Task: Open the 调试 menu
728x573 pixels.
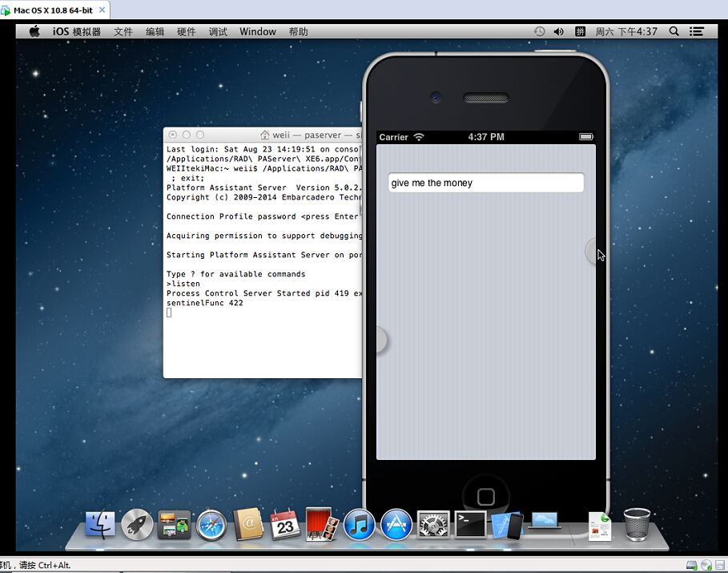Action: 218,31
